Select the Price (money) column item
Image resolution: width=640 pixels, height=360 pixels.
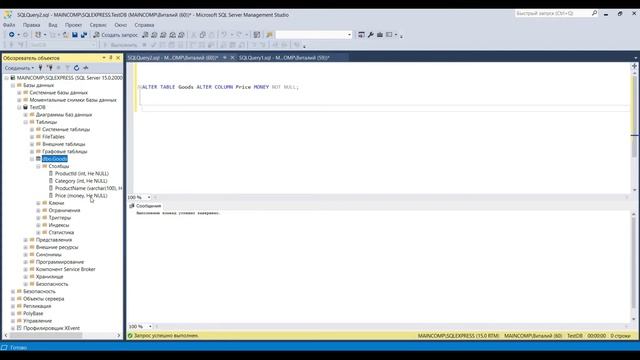81,196
